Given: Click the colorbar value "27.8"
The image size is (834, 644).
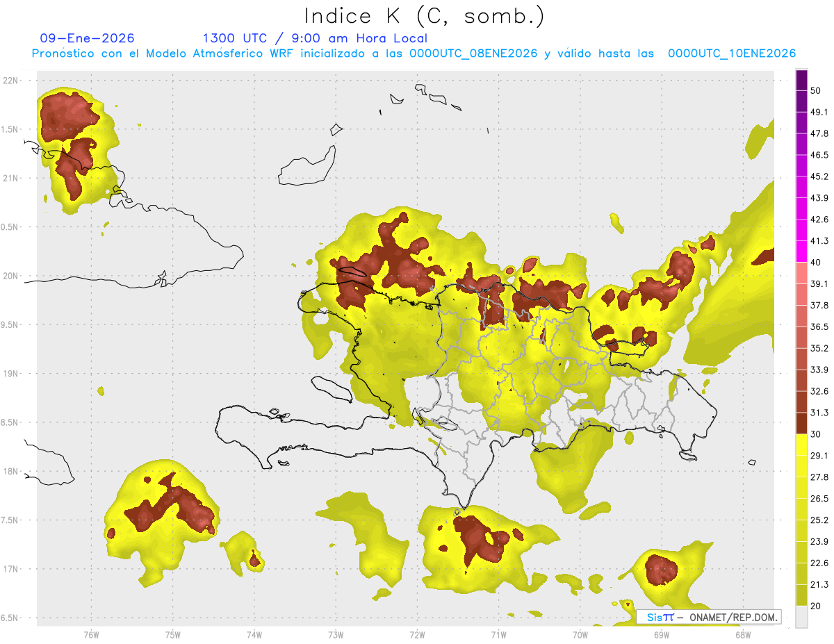Looking at the screenshot, I should (819, 477).
